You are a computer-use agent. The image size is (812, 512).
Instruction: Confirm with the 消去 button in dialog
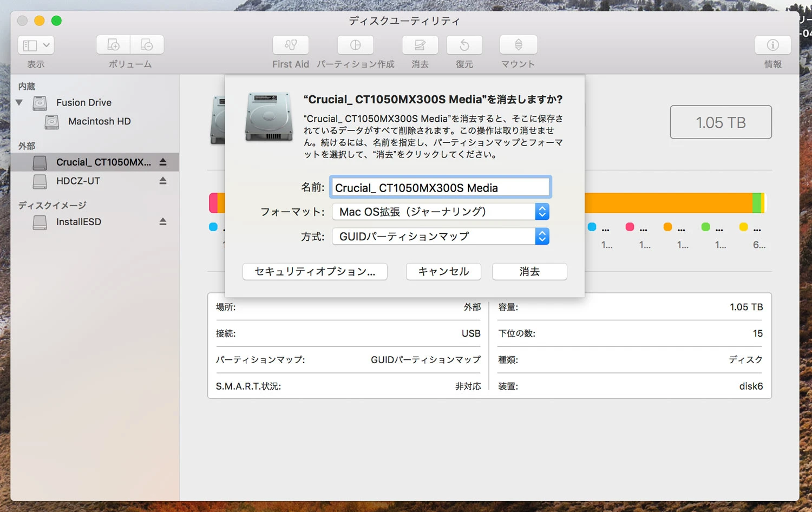pos(529,272)
